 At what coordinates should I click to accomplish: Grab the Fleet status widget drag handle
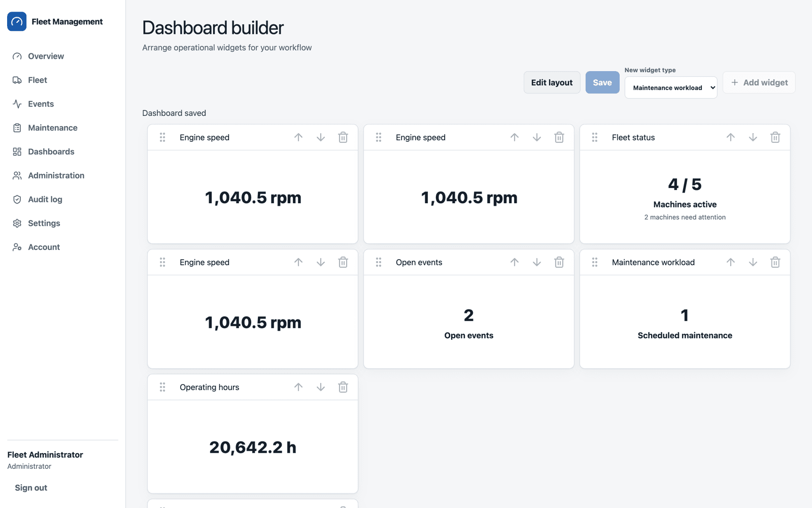pos(595,138)
